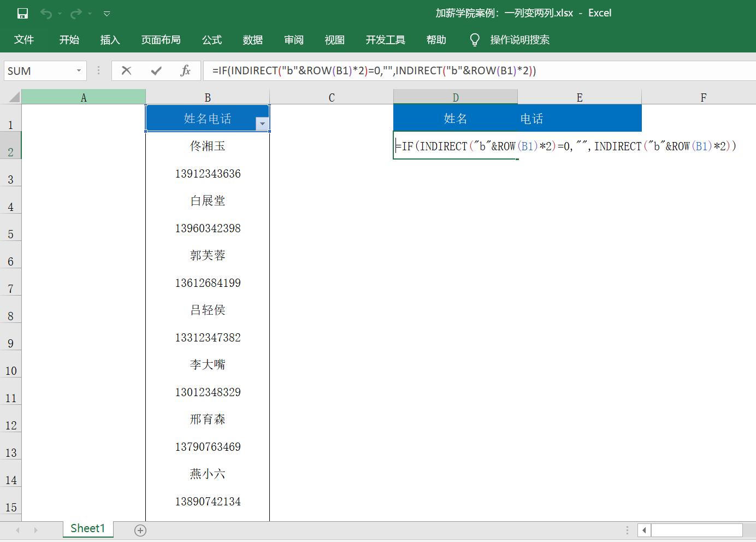Screen dimensions: 756x542
Task: Click the 操作说明搜索 search field
Action: [519, 39]
